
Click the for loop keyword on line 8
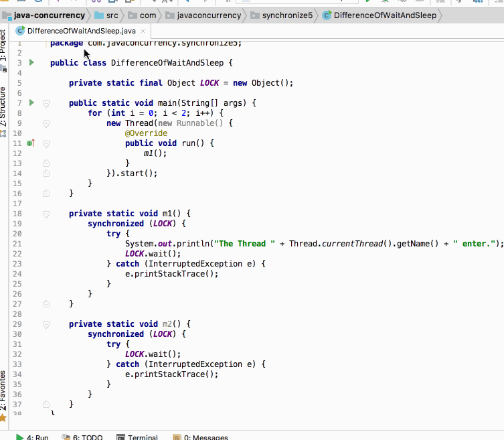click(x=95, y=113)
